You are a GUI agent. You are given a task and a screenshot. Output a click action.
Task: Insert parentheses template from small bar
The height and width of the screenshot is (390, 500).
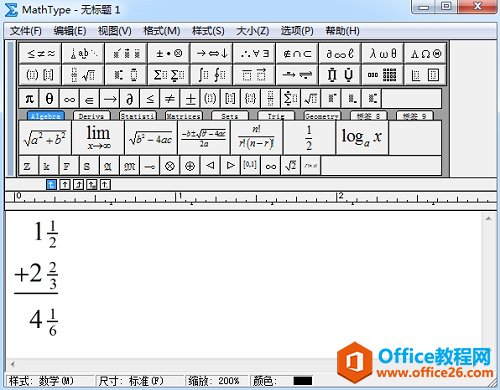click(x=210, y=99)
